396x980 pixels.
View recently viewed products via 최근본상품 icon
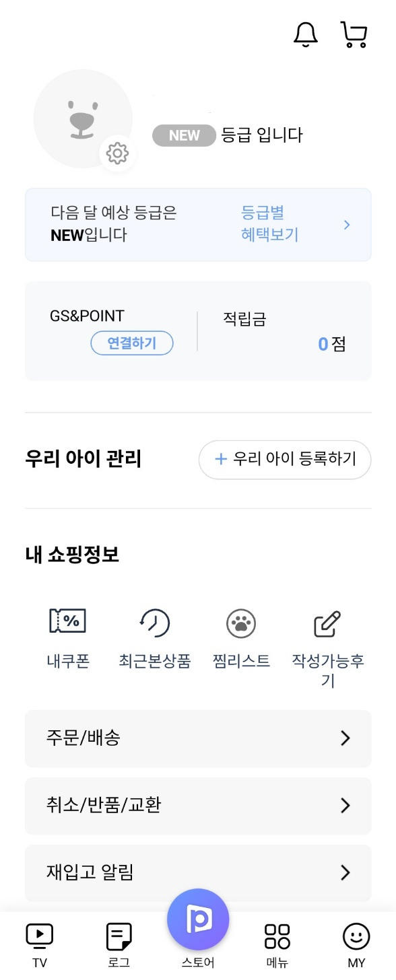point(154,636)
